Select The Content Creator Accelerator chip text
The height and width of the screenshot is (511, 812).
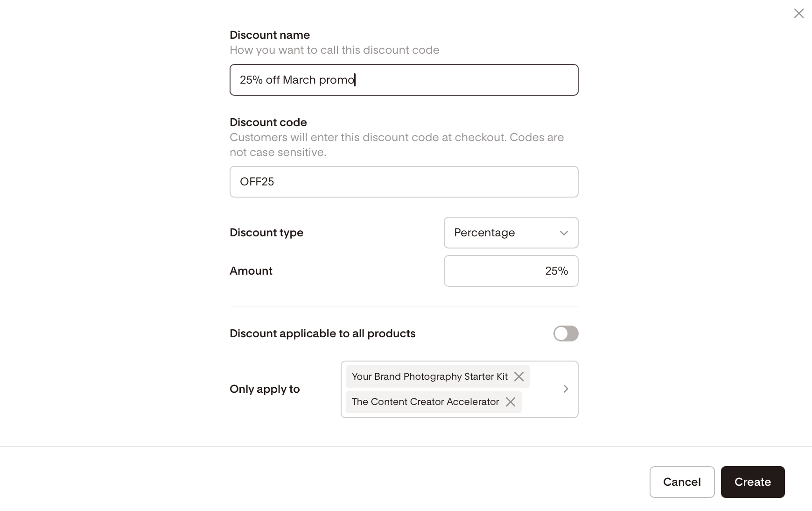coord(425,402)
